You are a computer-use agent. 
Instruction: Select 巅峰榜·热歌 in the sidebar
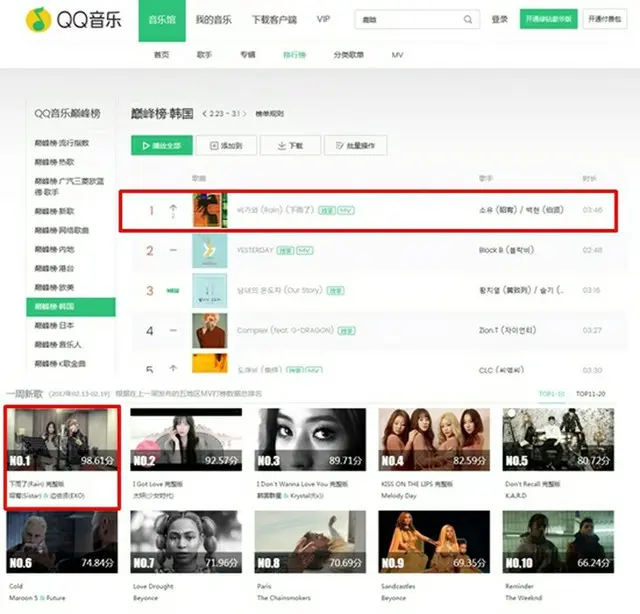pos(54,162)
